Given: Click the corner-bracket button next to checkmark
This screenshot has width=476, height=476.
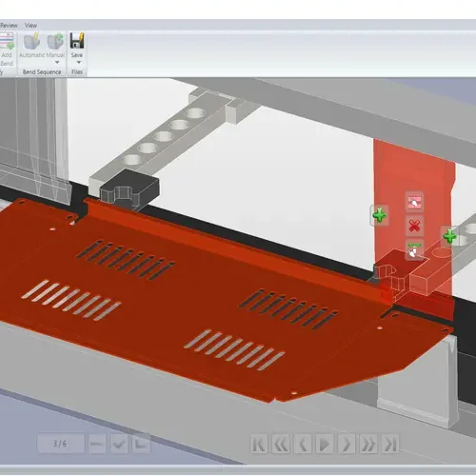Looking at the screenshot, I should coord(141,444).
